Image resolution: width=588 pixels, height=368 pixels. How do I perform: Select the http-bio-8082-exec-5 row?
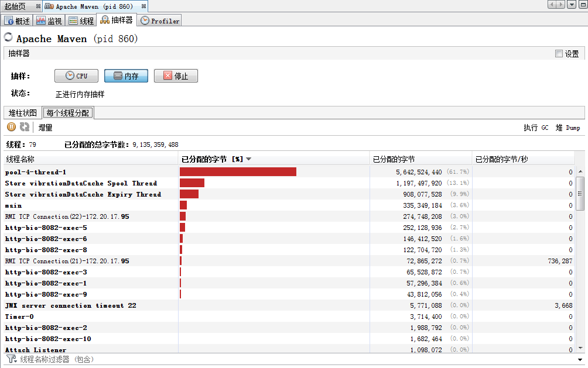(x=289, y=228)
